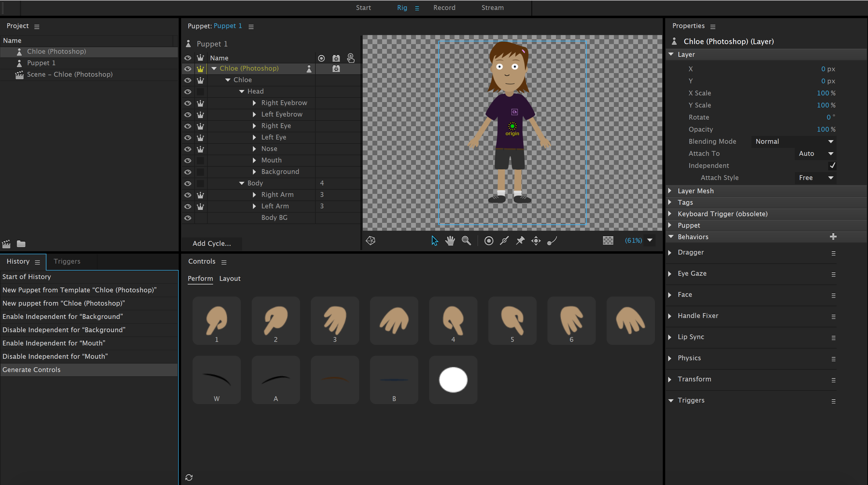This screenshot has height=485, width=868.
Task: Activate the Zoom tool in the puppet panel
Action: click(x=466, y=240)
